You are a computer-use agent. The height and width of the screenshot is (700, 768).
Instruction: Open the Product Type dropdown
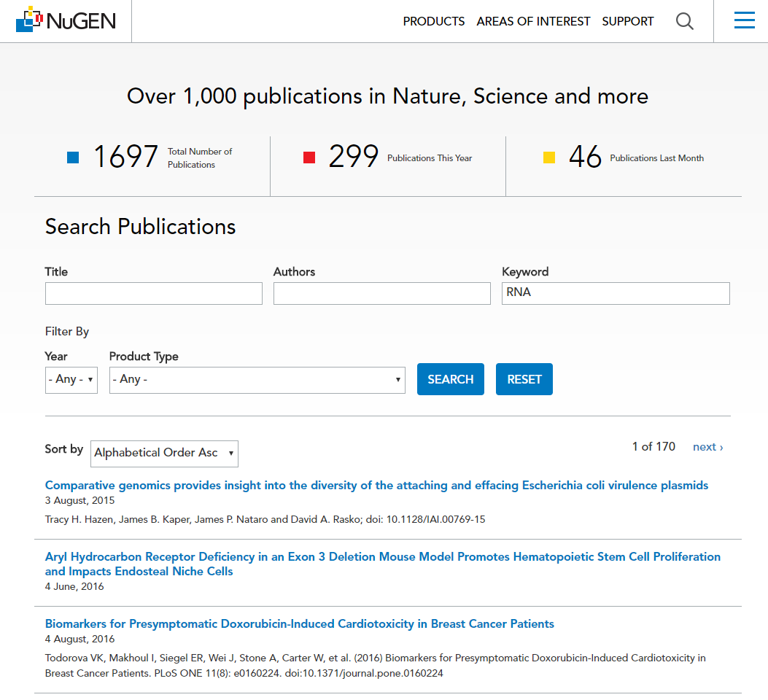257,380
